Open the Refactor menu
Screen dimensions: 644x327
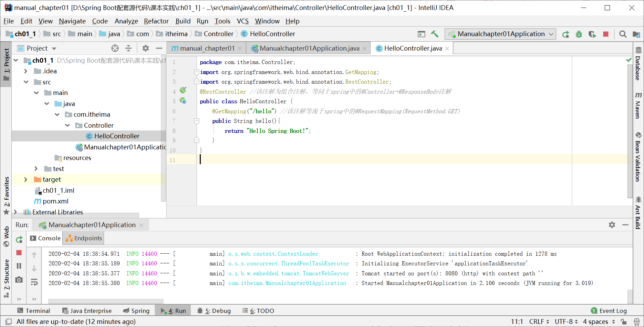[x=156, y=21]
